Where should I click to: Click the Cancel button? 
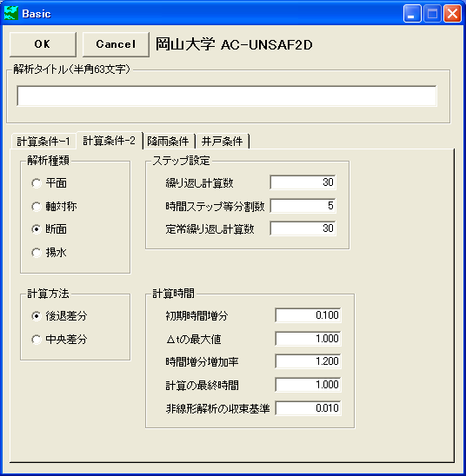[x=116, y=44]
